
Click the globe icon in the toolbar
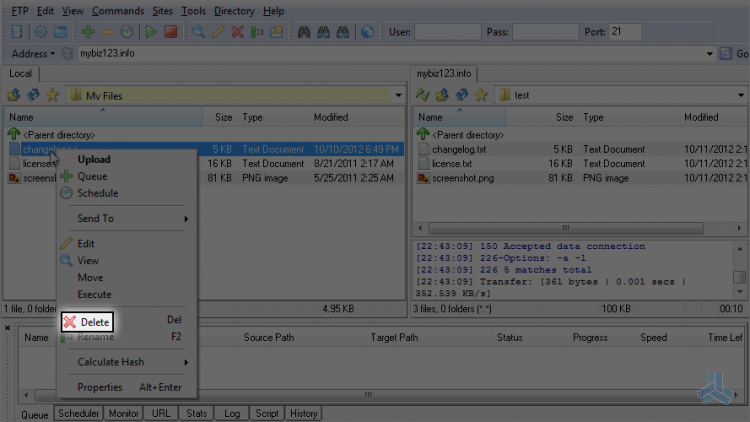[x=367, y=32]
